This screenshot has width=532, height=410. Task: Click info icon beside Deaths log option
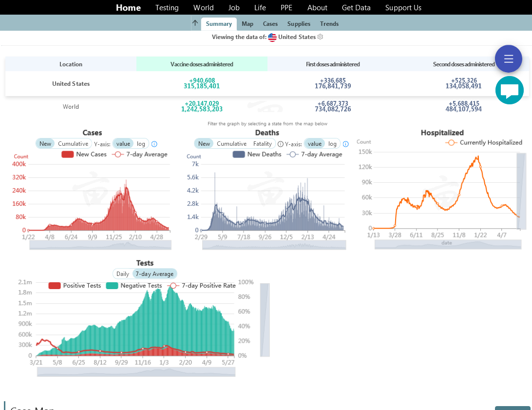tap(345, 144)
